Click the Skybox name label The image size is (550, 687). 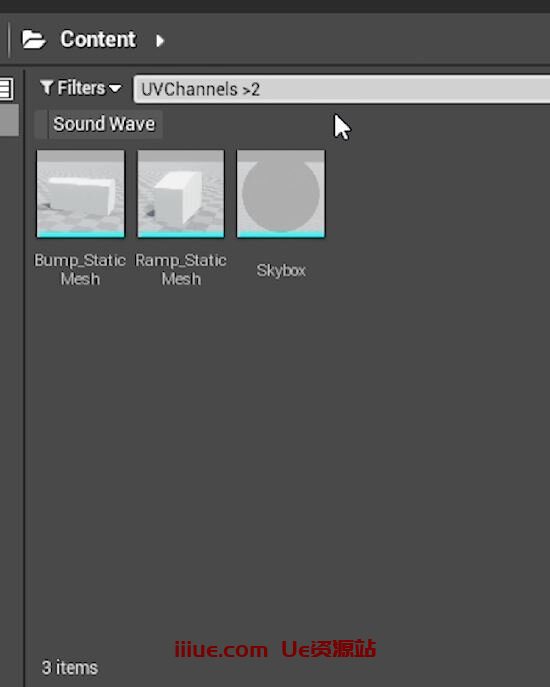(281, 270)
